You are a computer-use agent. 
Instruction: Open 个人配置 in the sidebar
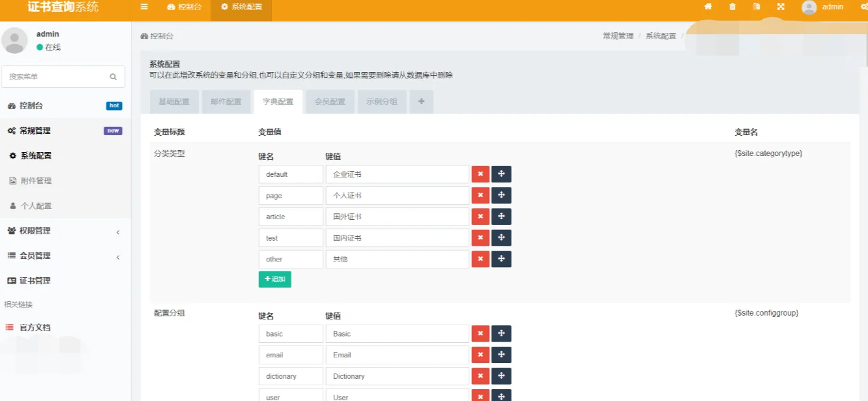tap(66, 206)
